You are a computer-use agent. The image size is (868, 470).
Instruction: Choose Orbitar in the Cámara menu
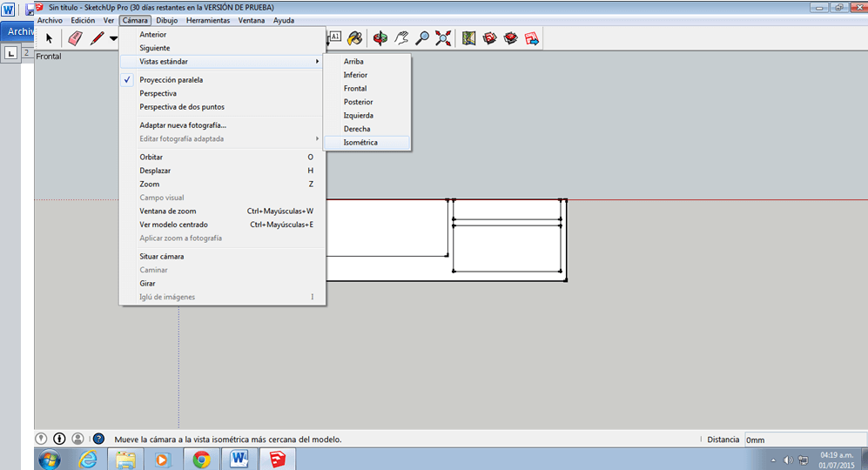pyautogui.click(x=223, y=158)
